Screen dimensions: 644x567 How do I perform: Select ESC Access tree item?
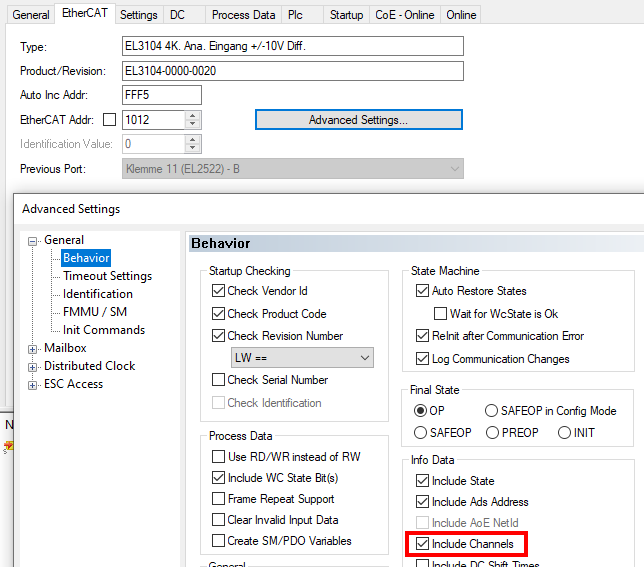click(74, 384)
